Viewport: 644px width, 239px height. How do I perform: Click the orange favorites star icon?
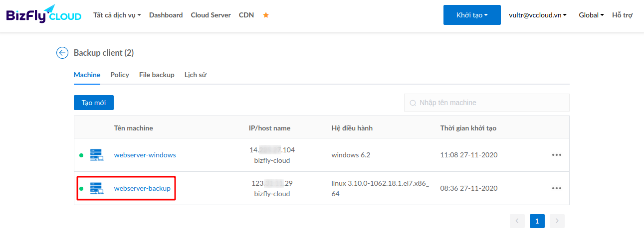[x=266, y=15]
